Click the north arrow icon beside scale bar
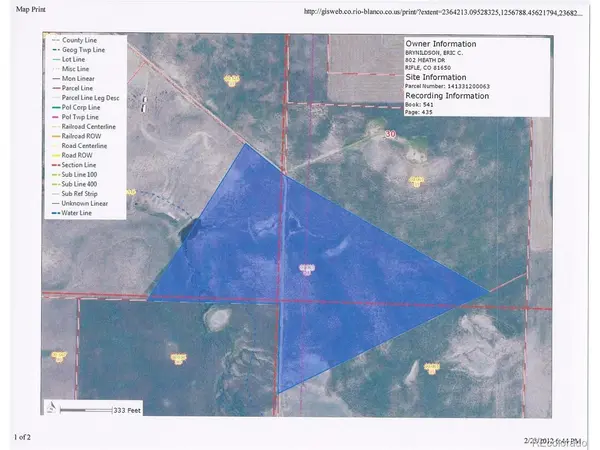The image size is (600, 450). pyautogui.click(x=51, y=408)
